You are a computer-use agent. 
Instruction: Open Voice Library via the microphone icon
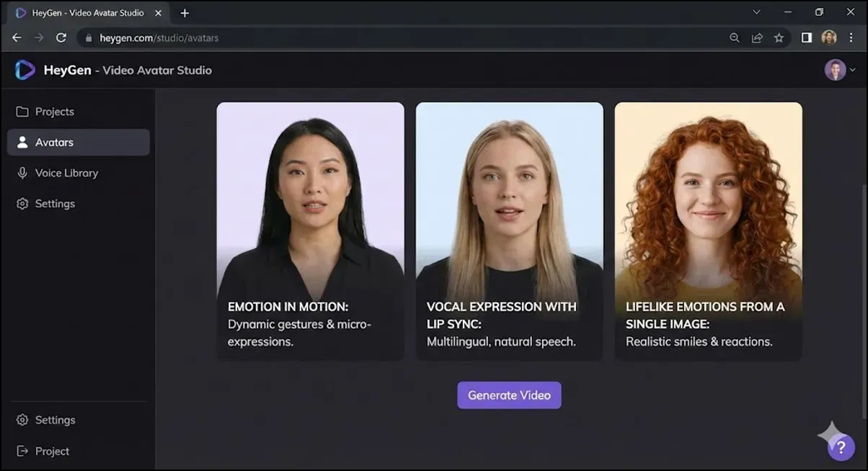(21, 173)
